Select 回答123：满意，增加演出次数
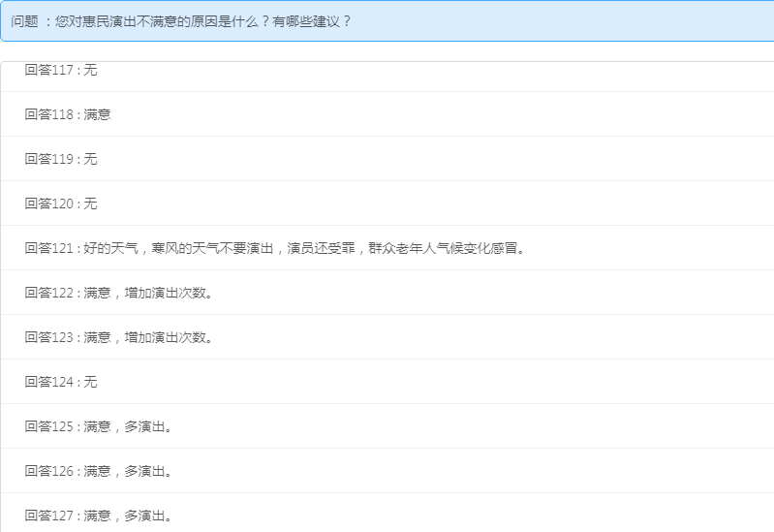 point(387,337)
